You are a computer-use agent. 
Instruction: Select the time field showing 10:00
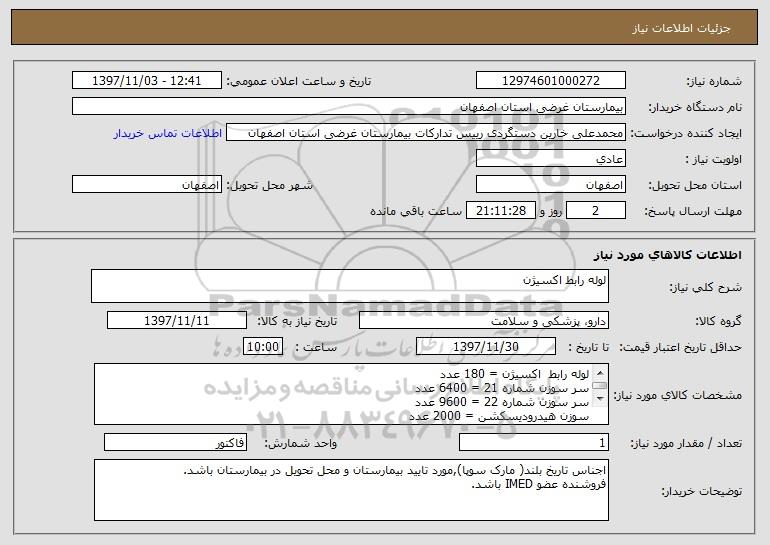click(x=263, y=346)
